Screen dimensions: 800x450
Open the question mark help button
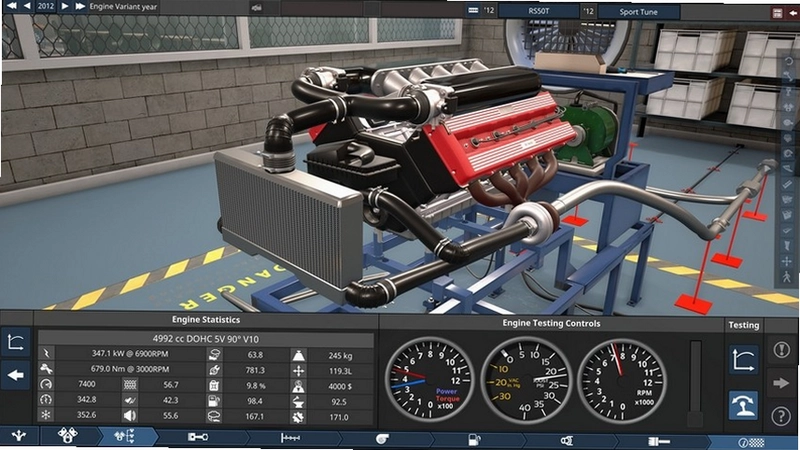point(781,416)
